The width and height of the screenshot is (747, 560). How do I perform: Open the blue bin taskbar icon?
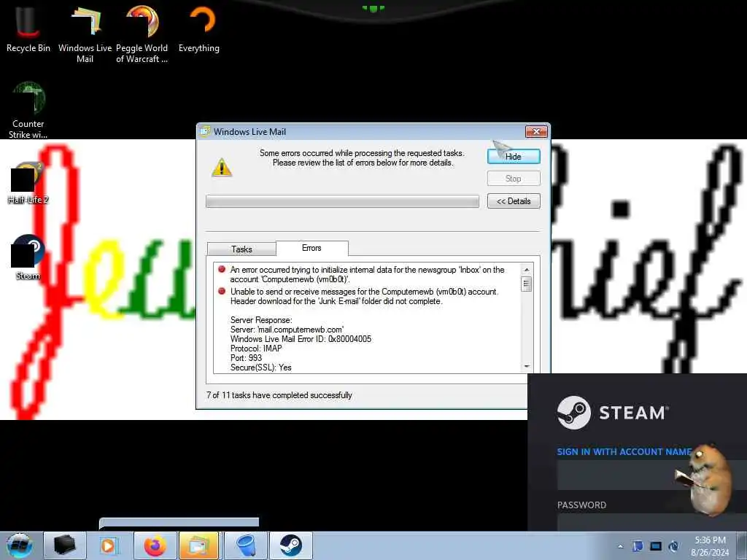(247, 545)
